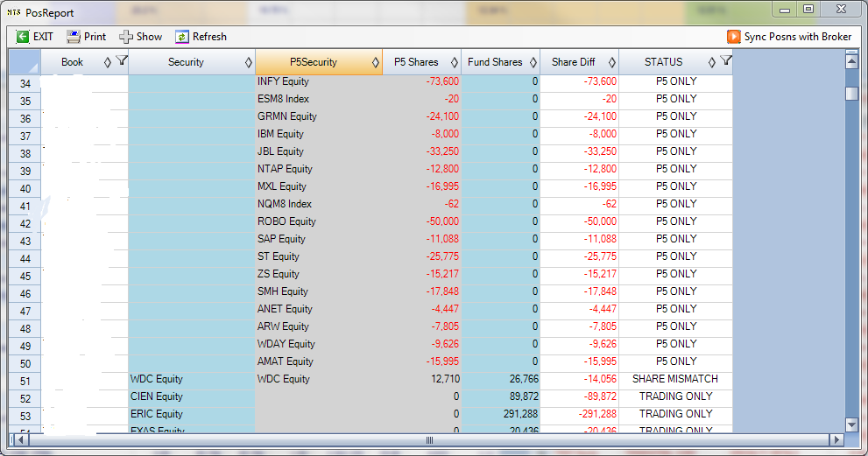Select row 41 header
The height and width of the screenshot is (456, 868).
tap(25, 206)
